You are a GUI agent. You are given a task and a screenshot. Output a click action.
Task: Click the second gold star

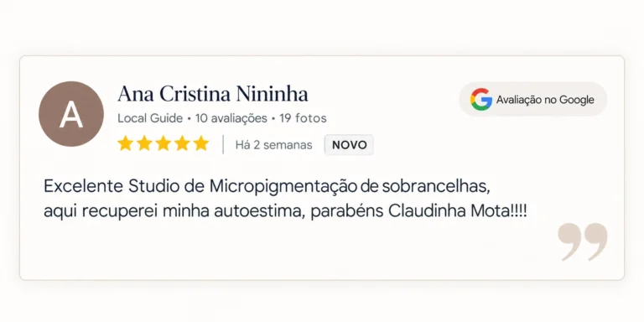pyautogui.click(x=144, y=143)
